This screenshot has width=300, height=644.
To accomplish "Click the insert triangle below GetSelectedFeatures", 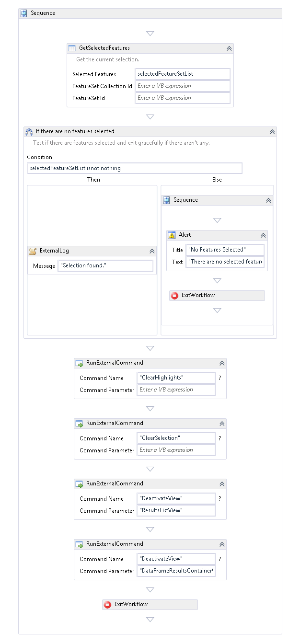I will [150, 117].
